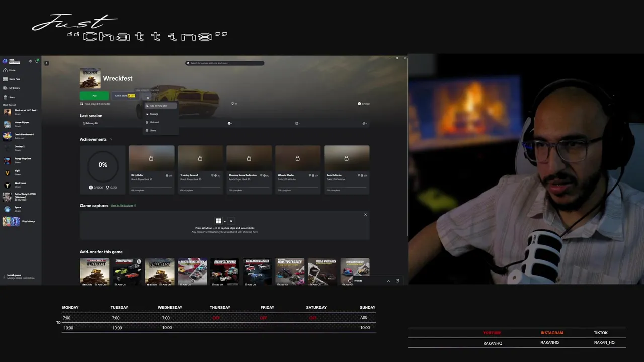This screenshot has height=362, width=644.
Task: Click the View in File Explorer link
Action: pyautogui.click(x=123, y=206)
